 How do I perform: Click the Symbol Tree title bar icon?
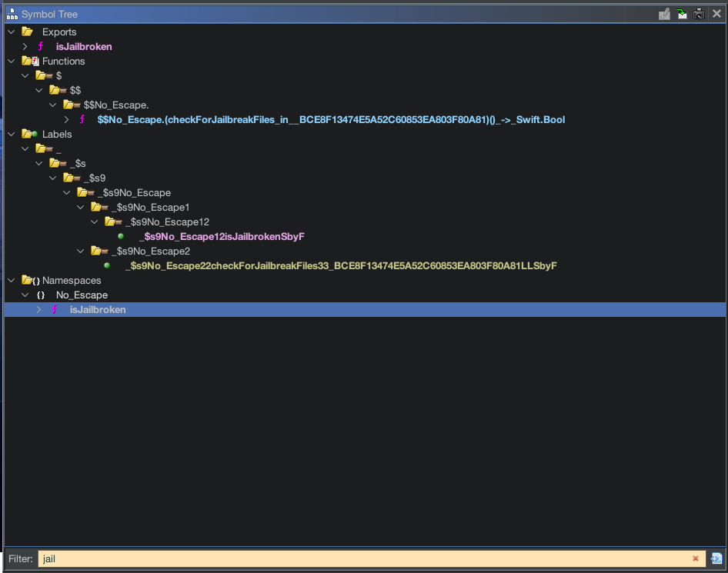pos(12,14)
